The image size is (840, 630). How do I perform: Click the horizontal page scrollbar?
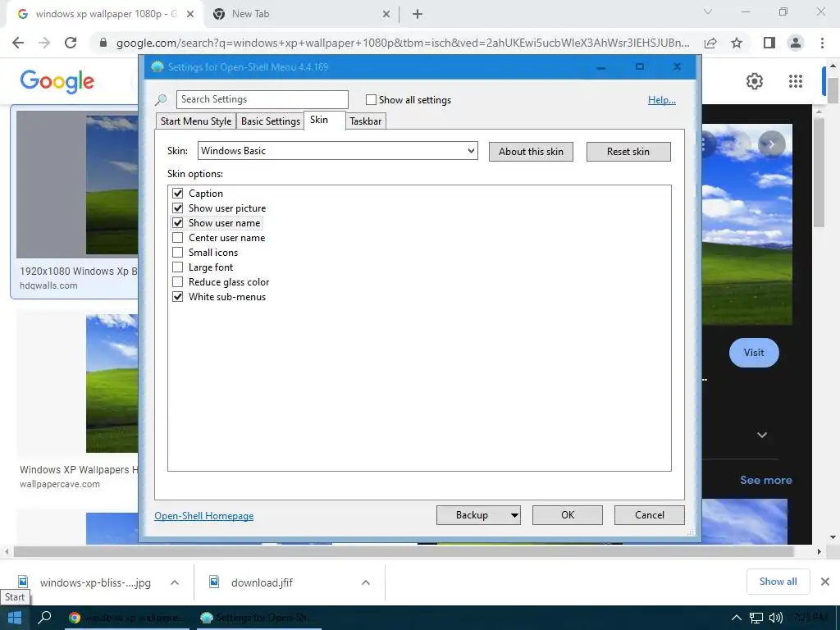click(x=404, y=551)
